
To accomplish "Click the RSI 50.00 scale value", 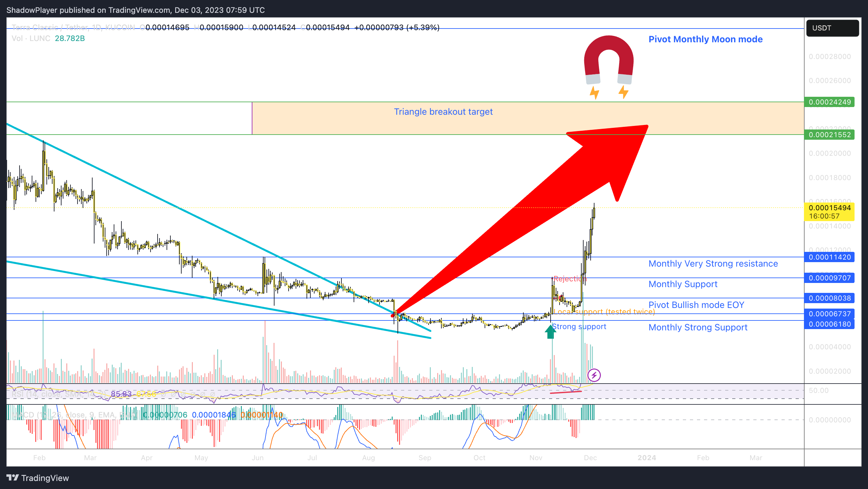I will pos(818,391).
